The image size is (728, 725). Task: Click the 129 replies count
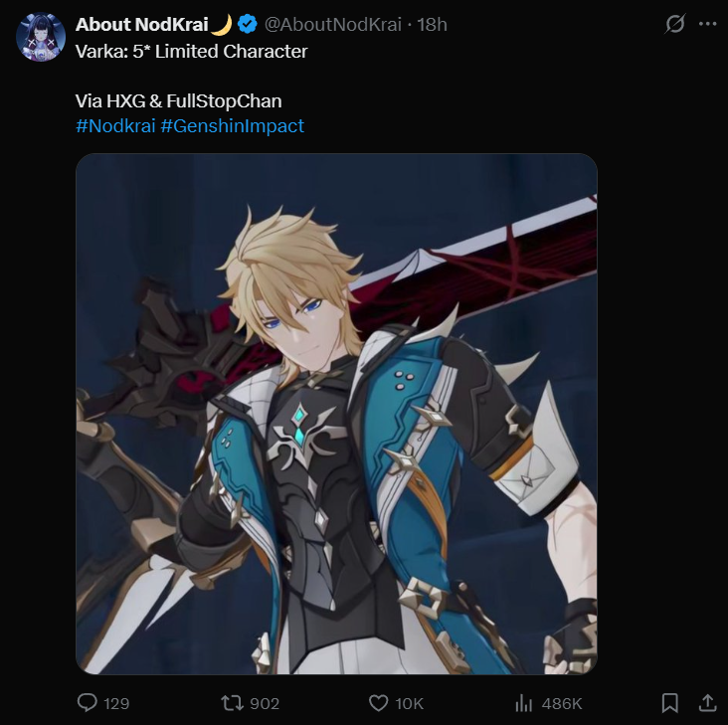(116, 704)
